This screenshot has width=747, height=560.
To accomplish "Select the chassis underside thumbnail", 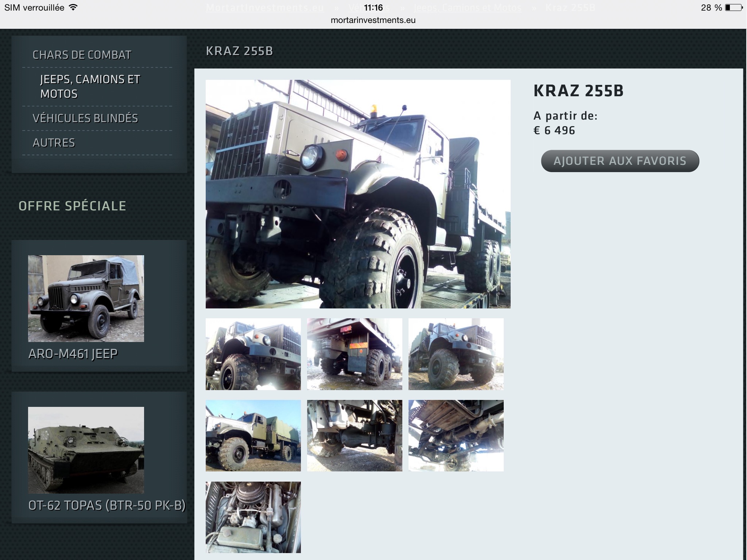I will coord(456,436).
